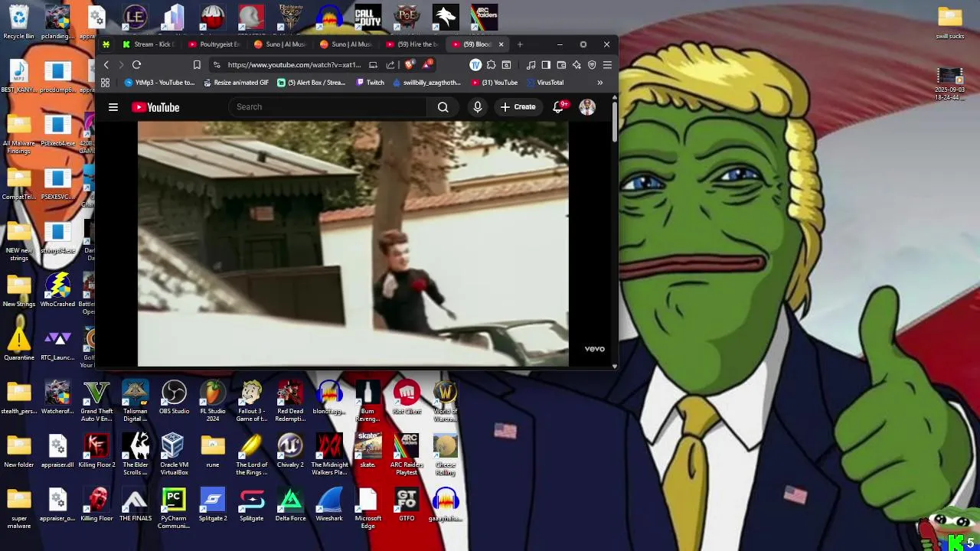
Task: Open the music note playlist icon
Action: point(531,65)
